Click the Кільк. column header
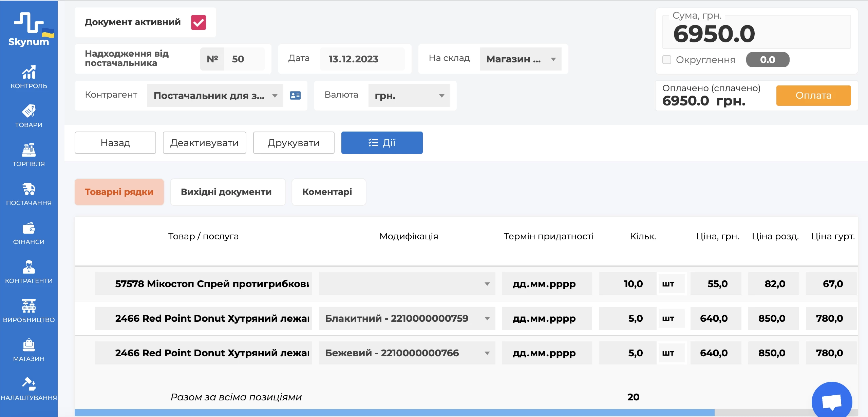The width and height of the screenshot is (868, 417). [643, 236]
